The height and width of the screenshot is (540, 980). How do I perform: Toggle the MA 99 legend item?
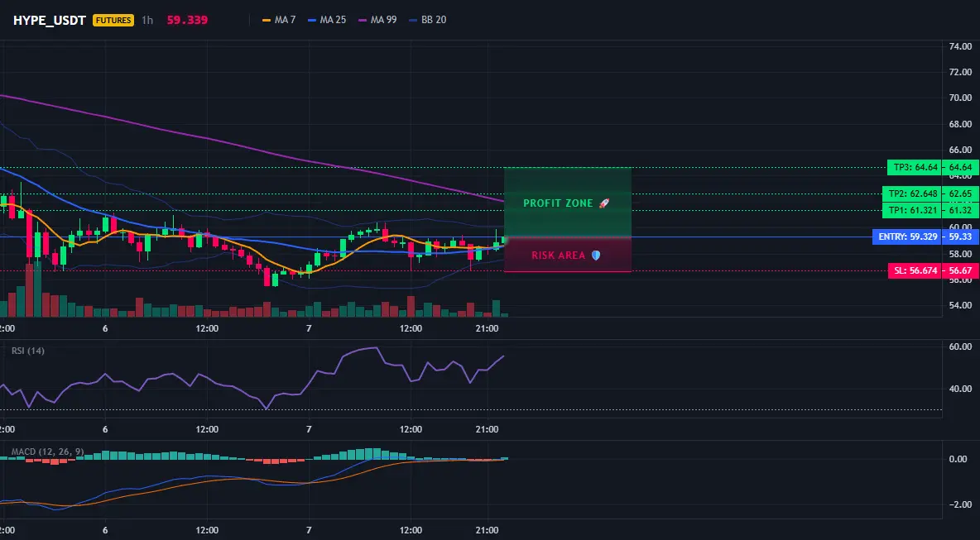point(377,20)
